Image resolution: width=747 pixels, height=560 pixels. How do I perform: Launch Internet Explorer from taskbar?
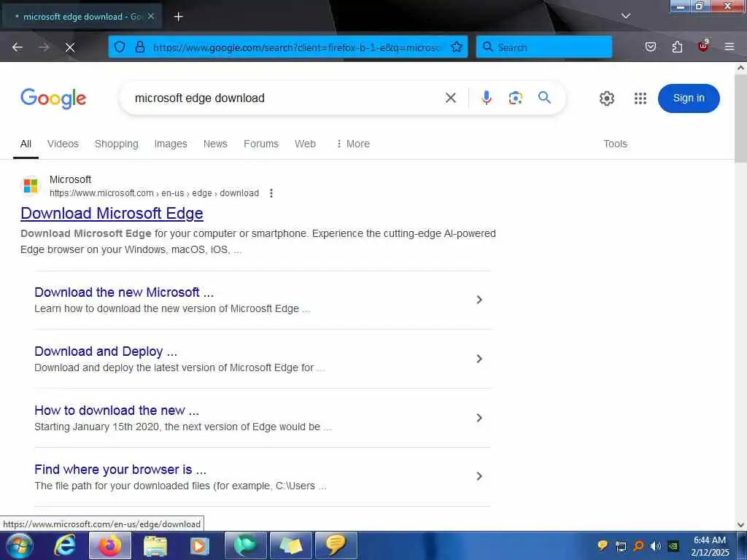64,545
